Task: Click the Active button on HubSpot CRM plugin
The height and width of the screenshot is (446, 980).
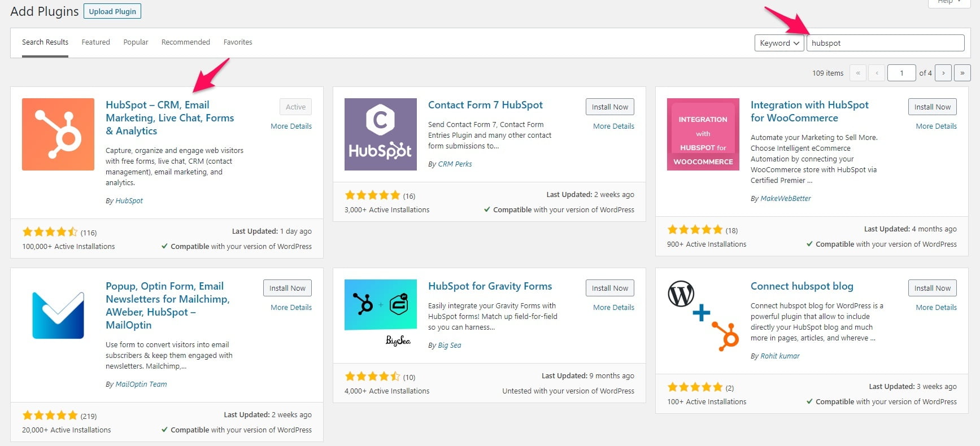Action: click(295, 107)
